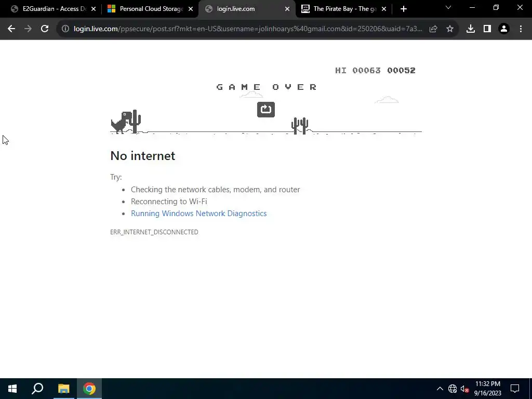
Task: Click the T-Rex dinosaur character
Action: tap(122, 123)
